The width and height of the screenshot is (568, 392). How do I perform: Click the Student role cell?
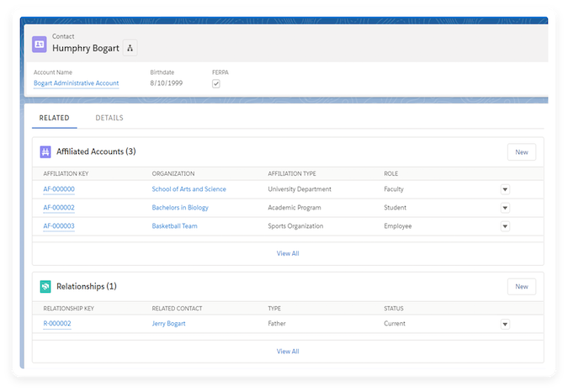point(395,208)
